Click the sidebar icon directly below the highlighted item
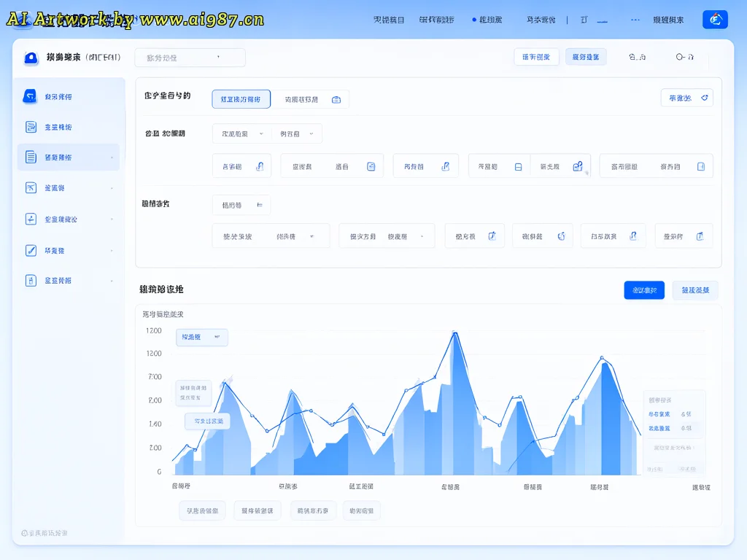The height and width of the screenshot is (560, 747). click(31, 187)
